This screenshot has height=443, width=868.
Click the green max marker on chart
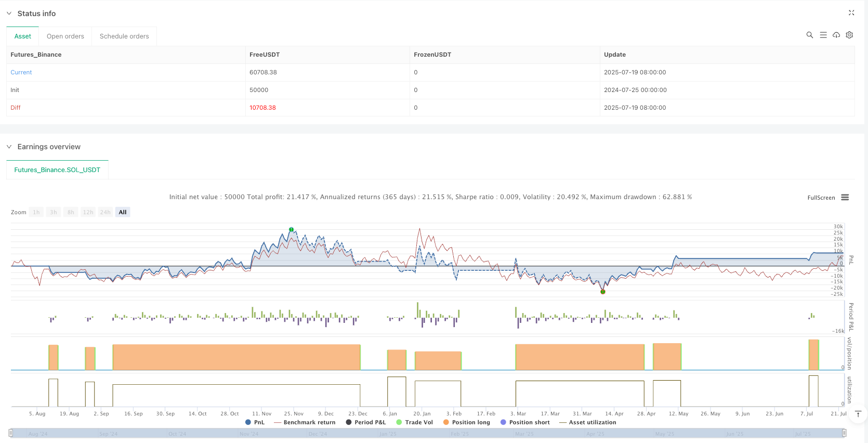292,229
